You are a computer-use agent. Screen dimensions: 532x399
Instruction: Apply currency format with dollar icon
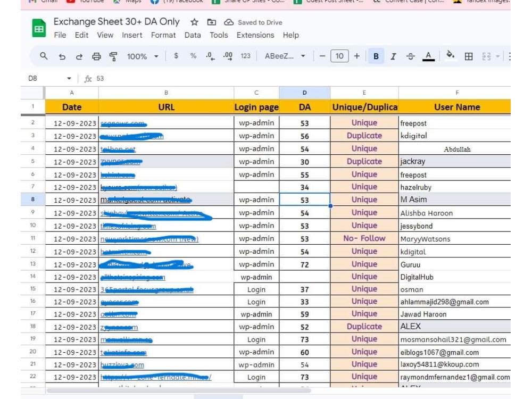coord(176,56)
